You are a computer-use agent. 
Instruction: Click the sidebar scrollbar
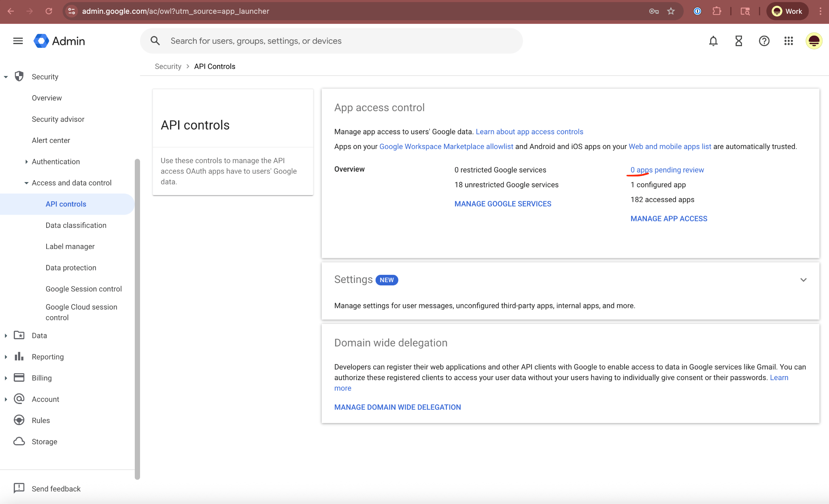[137, 319]
